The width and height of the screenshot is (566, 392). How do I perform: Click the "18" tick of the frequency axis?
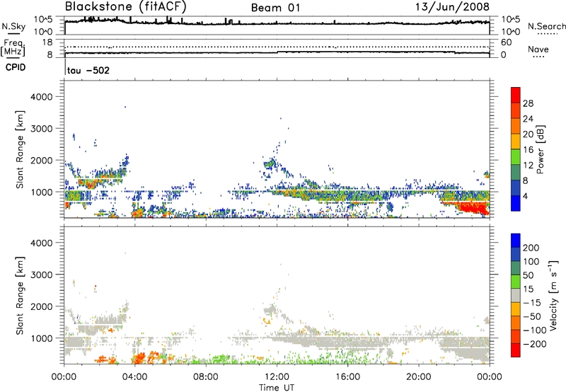coord(47,42)
